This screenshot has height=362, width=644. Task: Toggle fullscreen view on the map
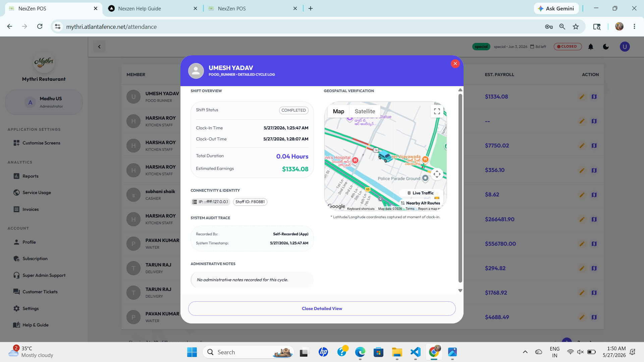click(437, 111)
